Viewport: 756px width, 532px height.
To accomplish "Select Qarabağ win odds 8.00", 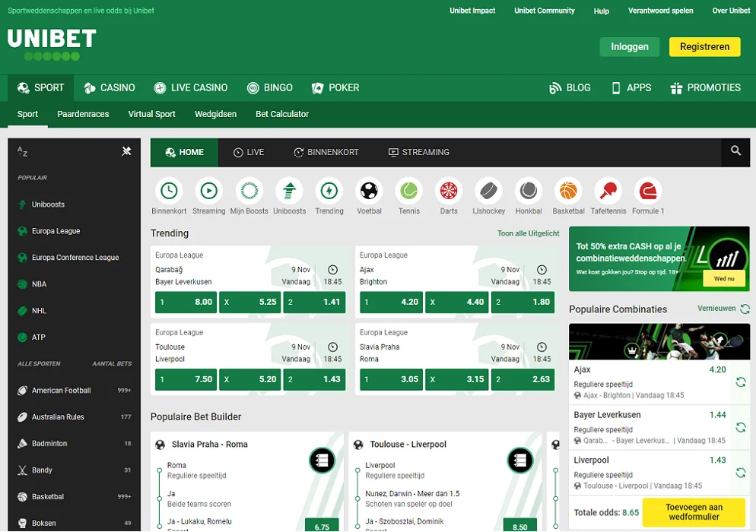I will coord(186,302).
